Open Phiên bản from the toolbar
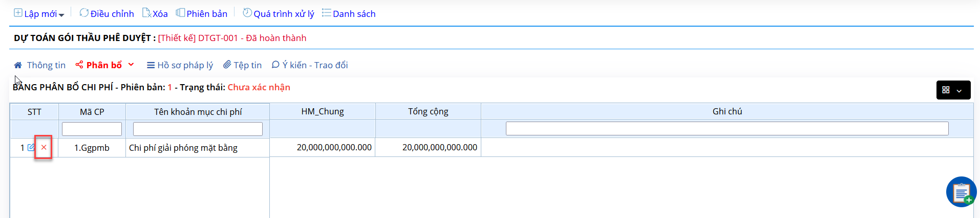 202,13
